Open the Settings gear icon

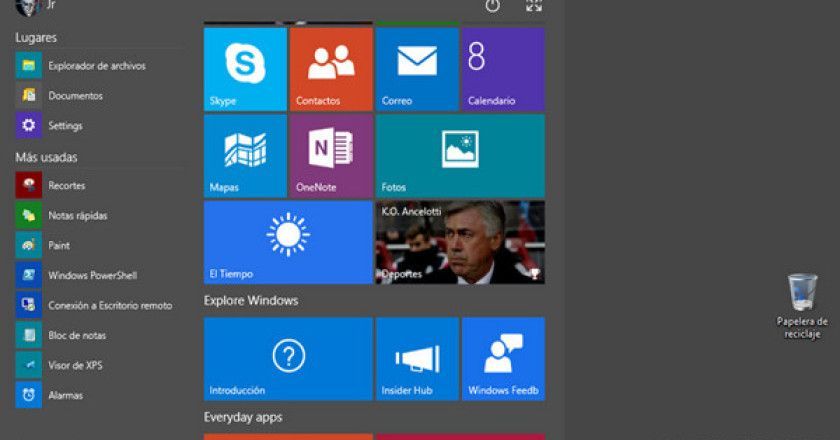[x=28, y=125]
